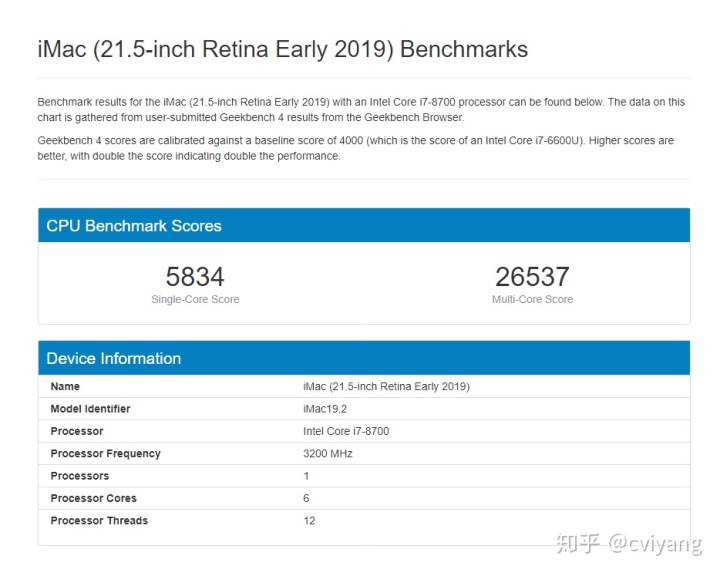
Task: Select the Single-Core Score label
Action: [195, 299]
